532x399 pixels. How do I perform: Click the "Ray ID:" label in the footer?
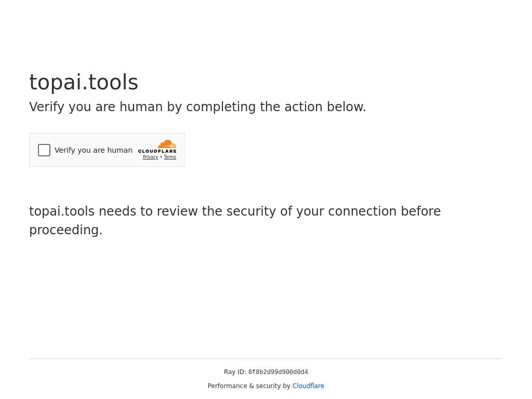[x=235, y=372]
